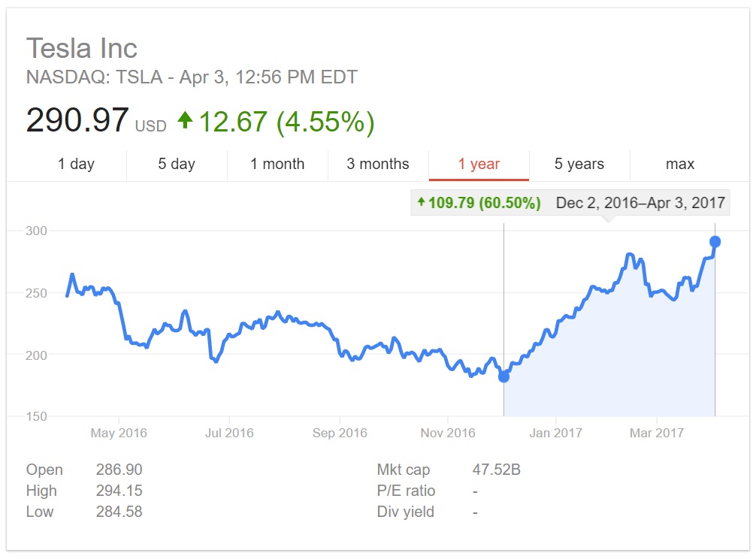
Task: Click the small green arrow in the tooltip
Action: pyautogui.click(x=422, y=201)
